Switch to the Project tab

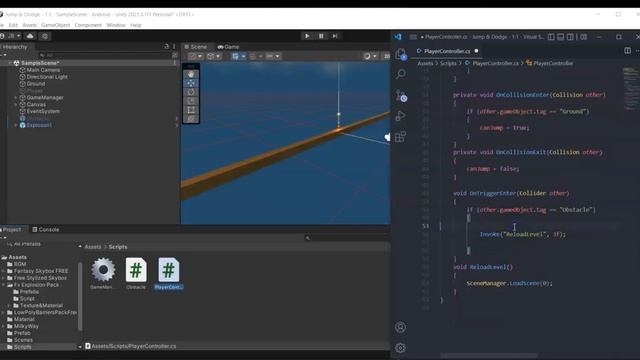(11, 229)
